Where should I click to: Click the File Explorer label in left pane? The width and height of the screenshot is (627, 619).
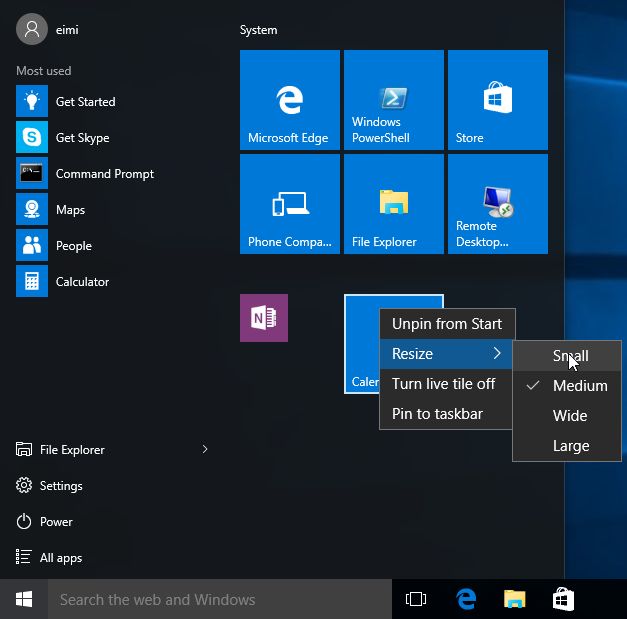pos(72,450)
